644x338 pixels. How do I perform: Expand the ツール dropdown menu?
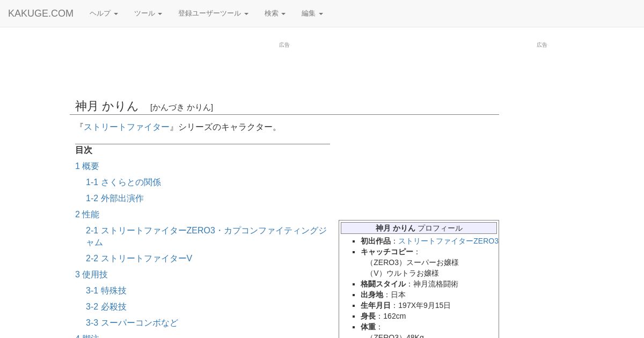click(x=148, y=13)
